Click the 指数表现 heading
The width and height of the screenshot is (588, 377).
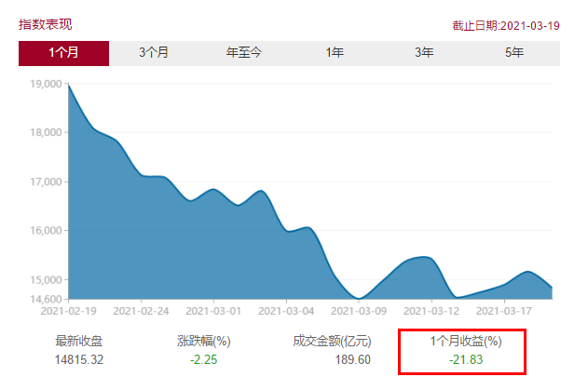[x=45, y=25]
